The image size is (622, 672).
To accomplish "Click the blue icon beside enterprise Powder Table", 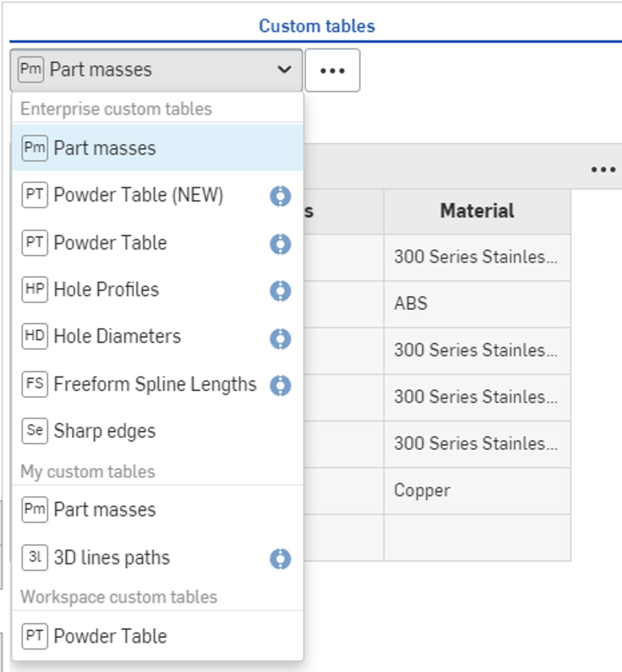I will pyautogui.click(x=280, y=244).
